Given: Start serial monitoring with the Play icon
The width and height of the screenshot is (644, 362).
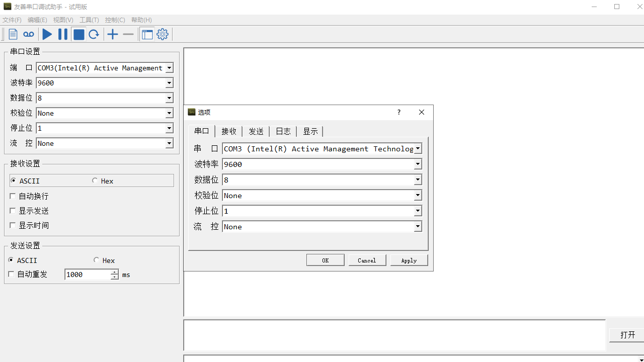Looking at the screenshot, I should [47, 34].
